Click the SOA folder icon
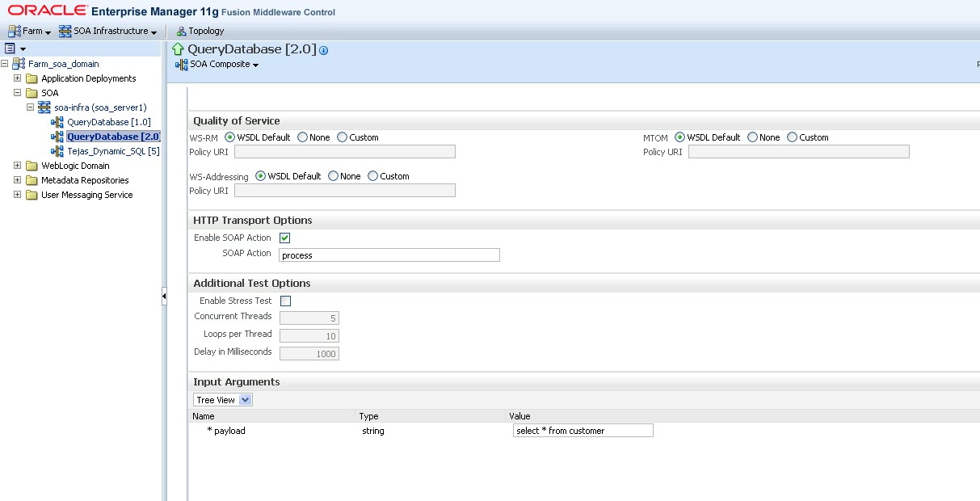 (x=32, y=93)
